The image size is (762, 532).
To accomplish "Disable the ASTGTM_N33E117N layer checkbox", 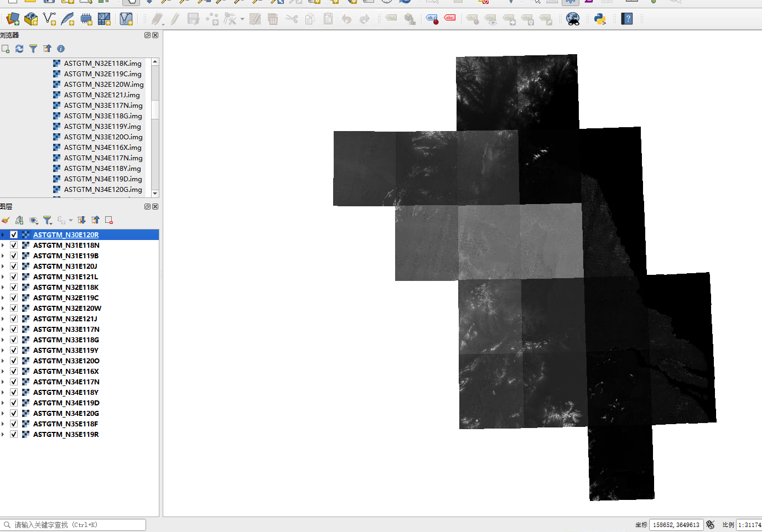I will coord(13,329).
